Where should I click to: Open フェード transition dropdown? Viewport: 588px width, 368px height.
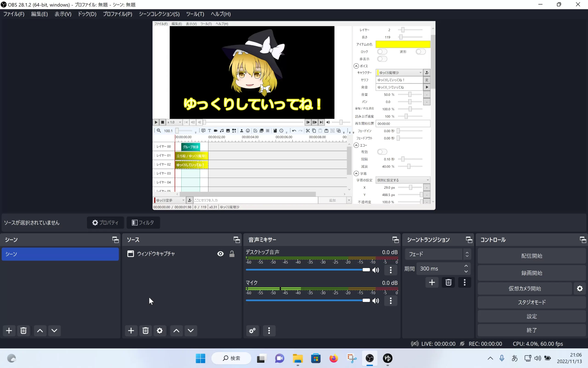[x=438, y=254]
